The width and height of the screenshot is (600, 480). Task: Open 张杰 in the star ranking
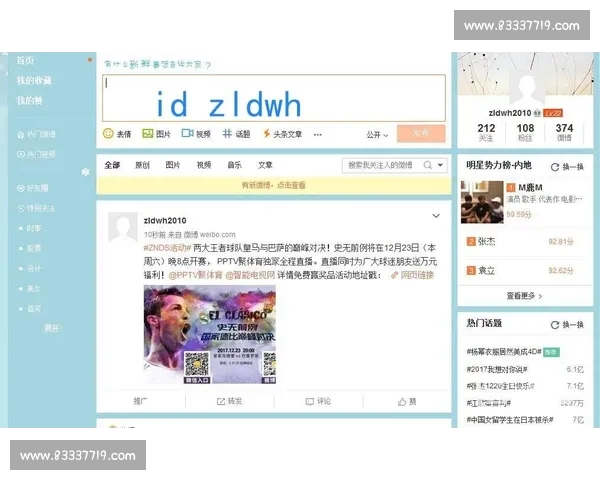[486, 241]
